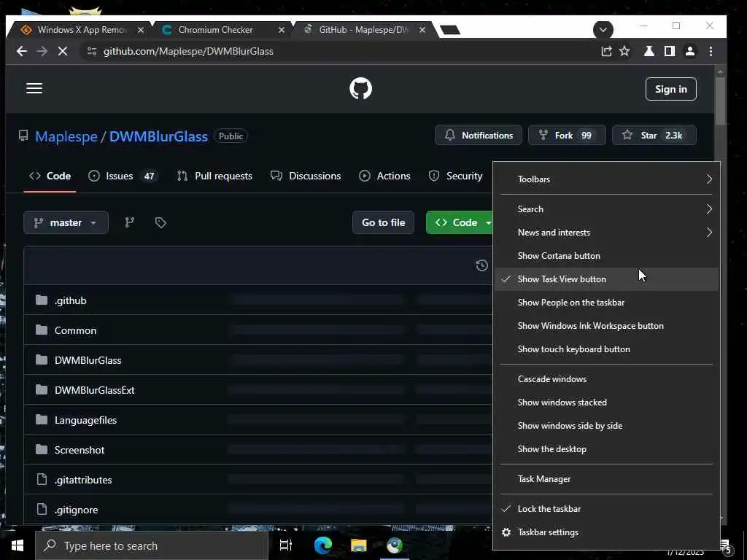
Task: Open Taskbar settings
Action: (x=606, y=532)
